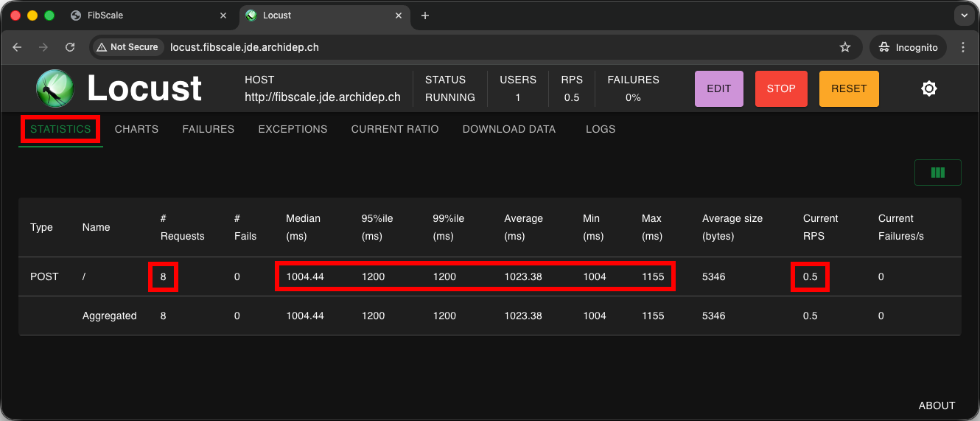Click the Median (ms) column header
The height and width of the screenshot is (421, 980).
click(x=303, y=227)
